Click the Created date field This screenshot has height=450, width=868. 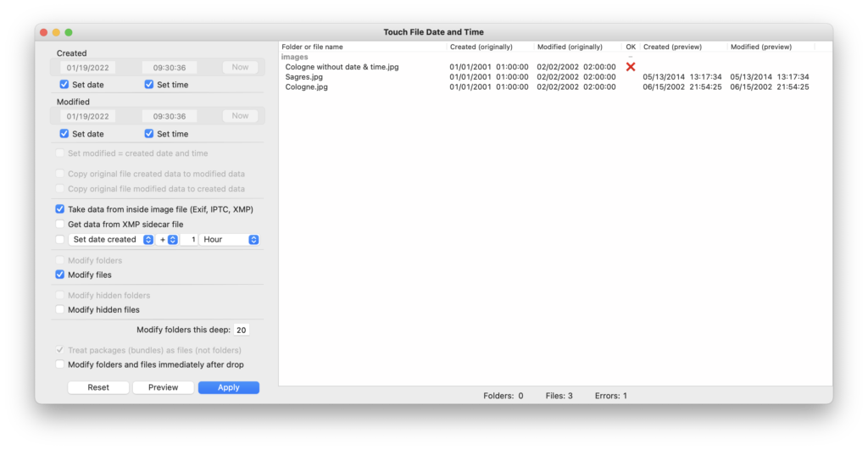[88, 68]
